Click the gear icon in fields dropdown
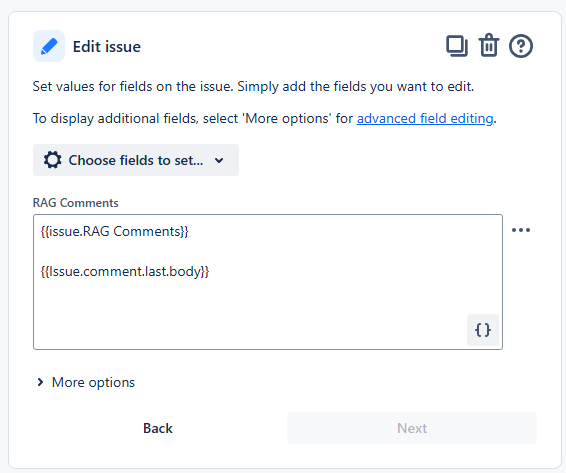 53,160
